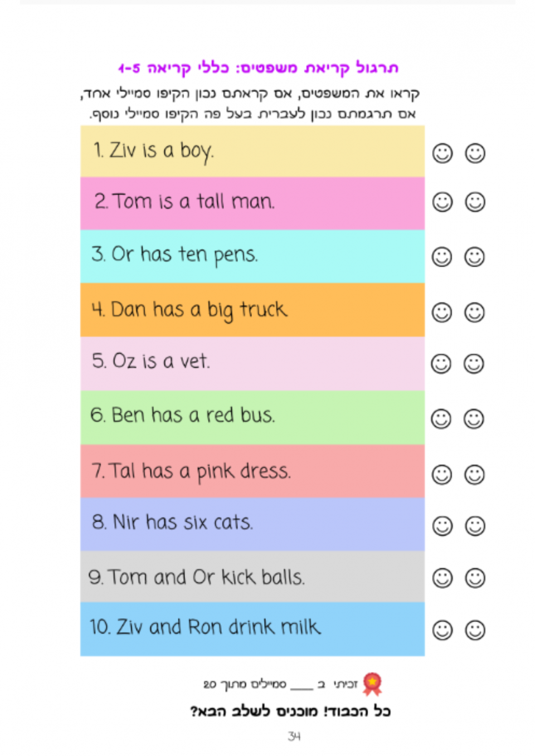Click the yellow row 'Ziv is a boy'
This screenshot has width=535, height=756.
pyautogui.click(x=252, y=151)
